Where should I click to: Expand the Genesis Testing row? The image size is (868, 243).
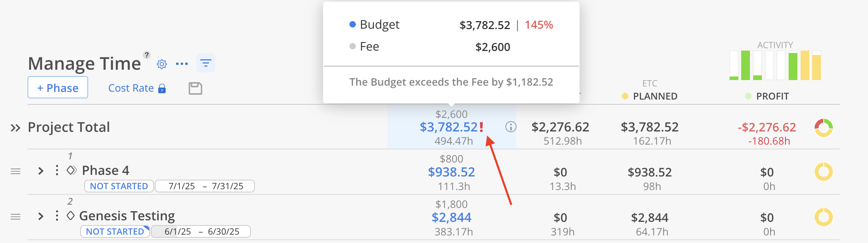pyautogui.click(x=41, y=216)
